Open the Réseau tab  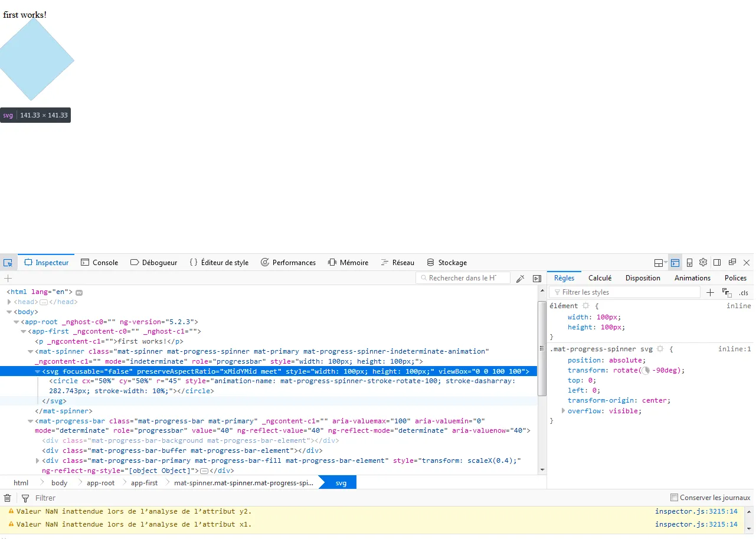pyautogui.click(x=398, y=263)
